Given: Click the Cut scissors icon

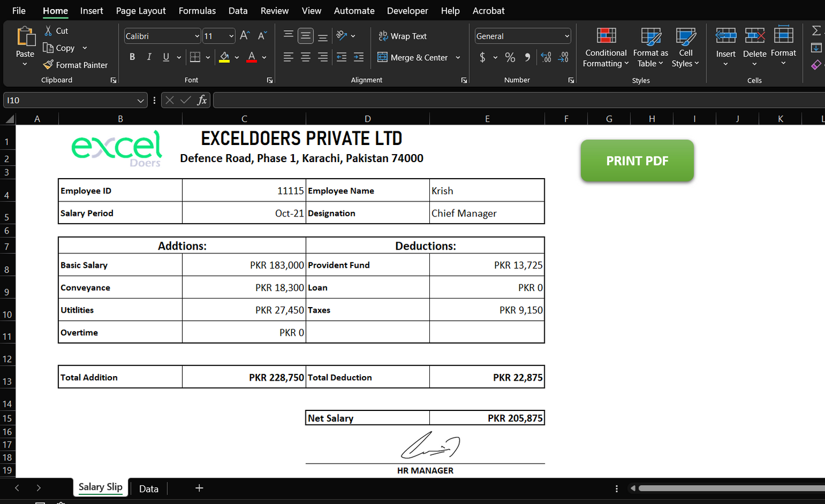Looking at the screenshot, I should click(x=49, y=31).
